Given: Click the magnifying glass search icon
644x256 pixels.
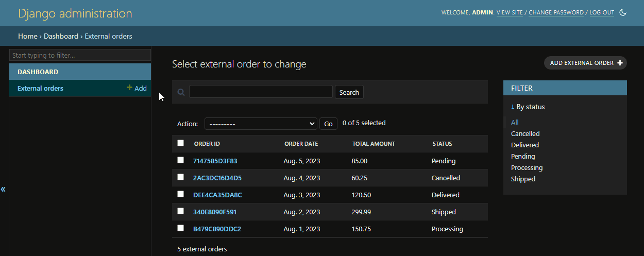Looking at the screenshot, I should tap(181, 92).
